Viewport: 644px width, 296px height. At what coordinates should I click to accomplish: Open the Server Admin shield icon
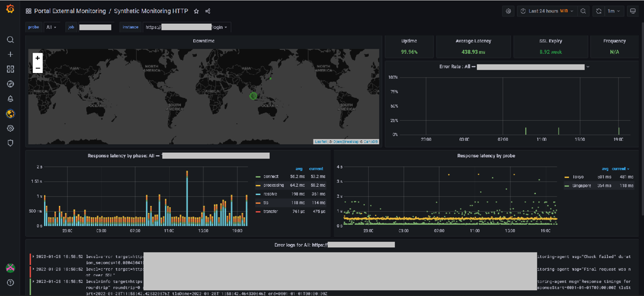coord(11,143)
